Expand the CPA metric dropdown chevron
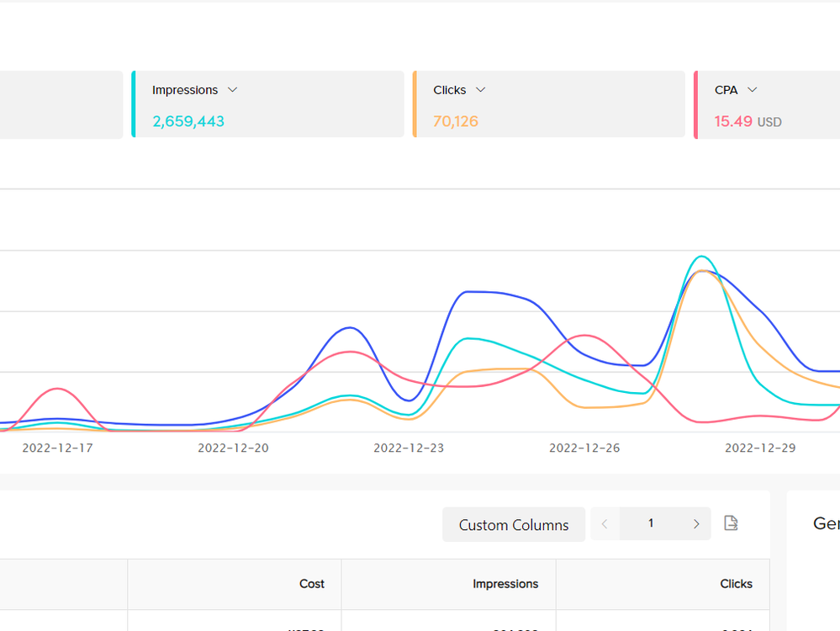840x631 pixels. [x=753, y=90]
